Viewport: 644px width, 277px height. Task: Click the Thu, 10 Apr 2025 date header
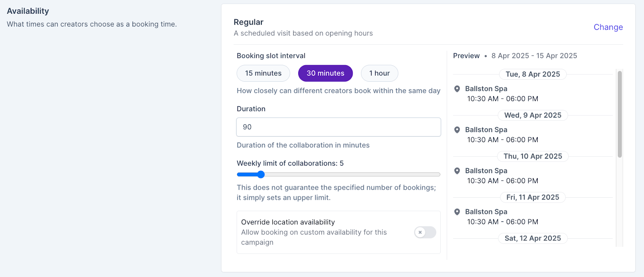[x=533, y=157]
